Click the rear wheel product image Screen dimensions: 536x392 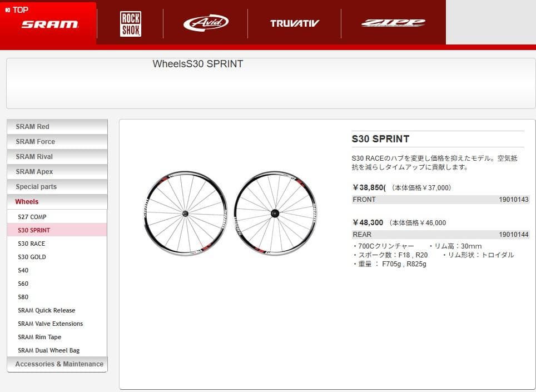pos(275,214)
